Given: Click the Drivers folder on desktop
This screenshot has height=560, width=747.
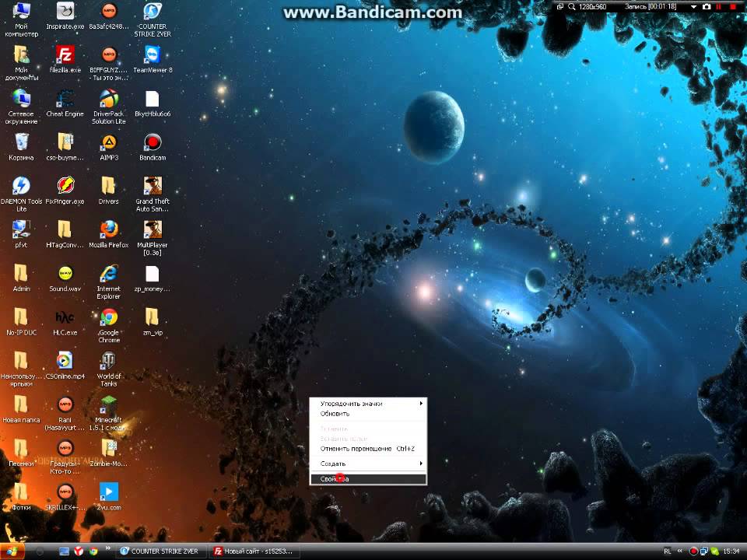Looking at the screenshot, I should click(109, 190).
